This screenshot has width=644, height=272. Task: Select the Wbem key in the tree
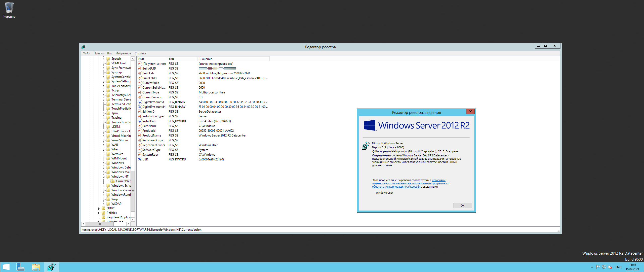tap(116, 149)
